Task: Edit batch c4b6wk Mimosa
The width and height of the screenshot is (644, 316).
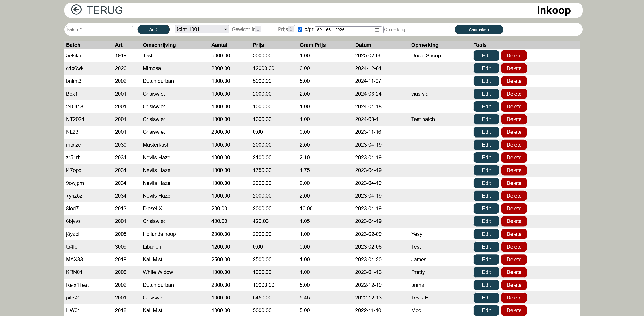Action: [486, 68]
